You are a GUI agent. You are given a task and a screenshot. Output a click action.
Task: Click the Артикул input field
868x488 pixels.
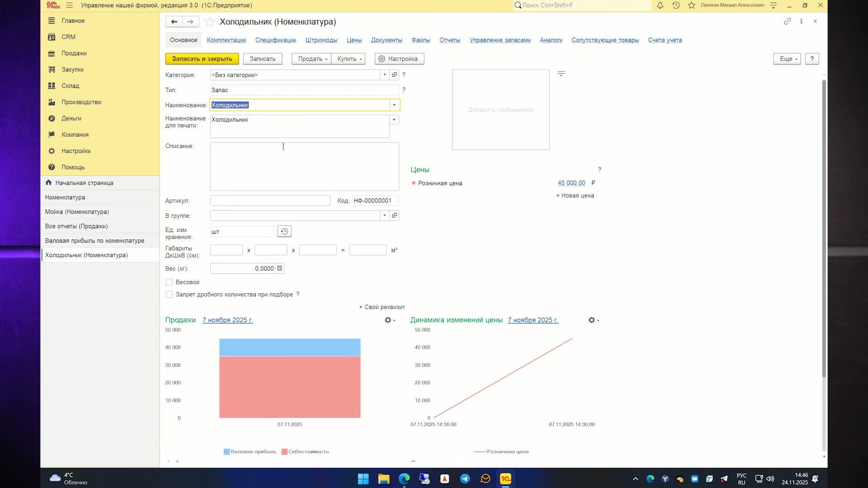pyautogui.click(x=270, y=201)
